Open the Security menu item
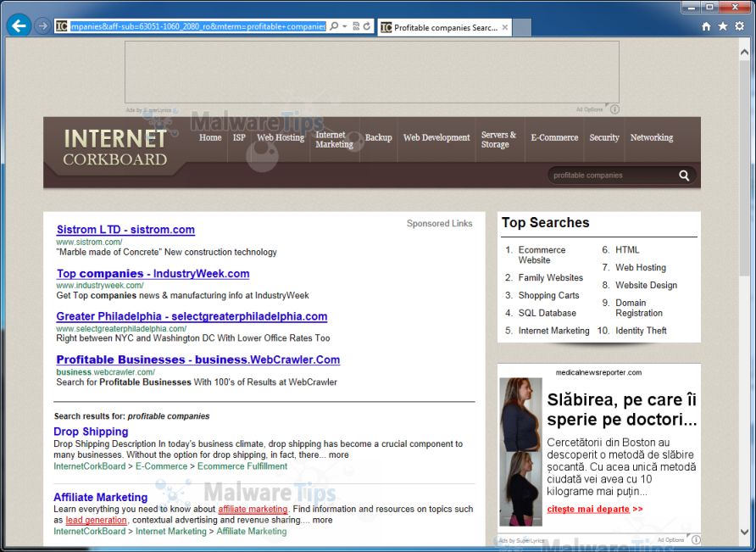The image size is (756, 552). click(604, 137)
